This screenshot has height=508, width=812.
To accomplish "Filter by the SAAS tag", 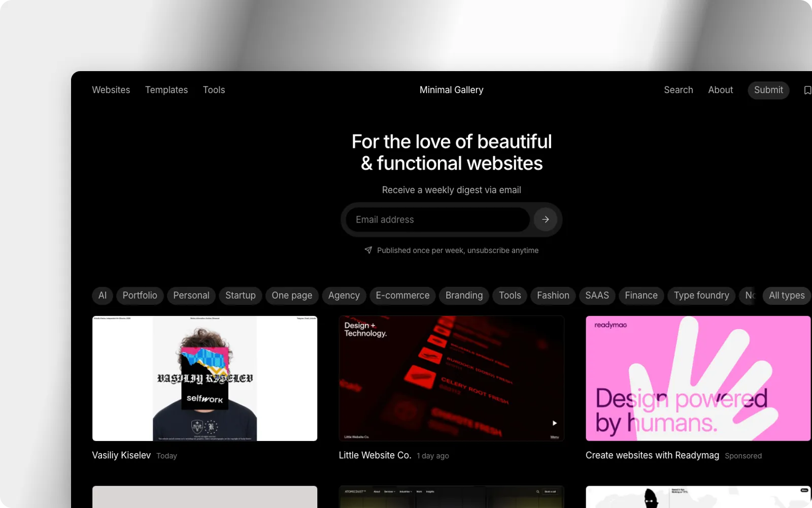I will click(x=597, y=296).
